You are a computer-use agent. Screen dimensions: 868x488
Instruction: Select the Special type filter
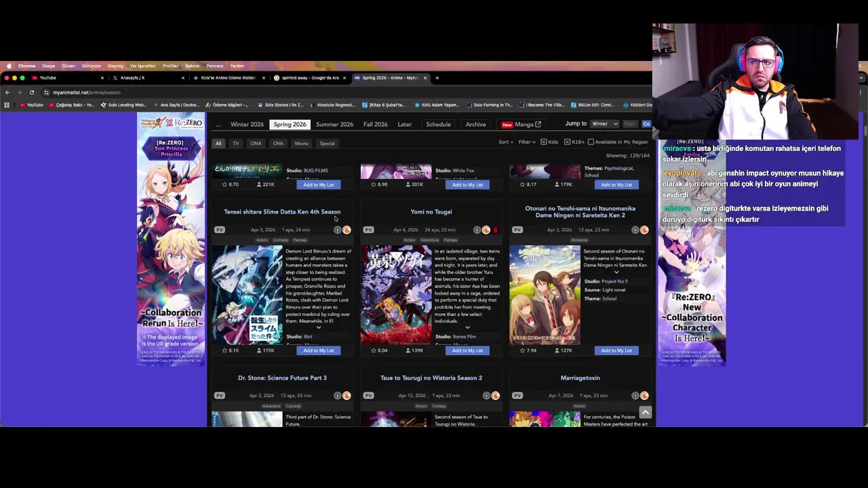tap(327, 143)
